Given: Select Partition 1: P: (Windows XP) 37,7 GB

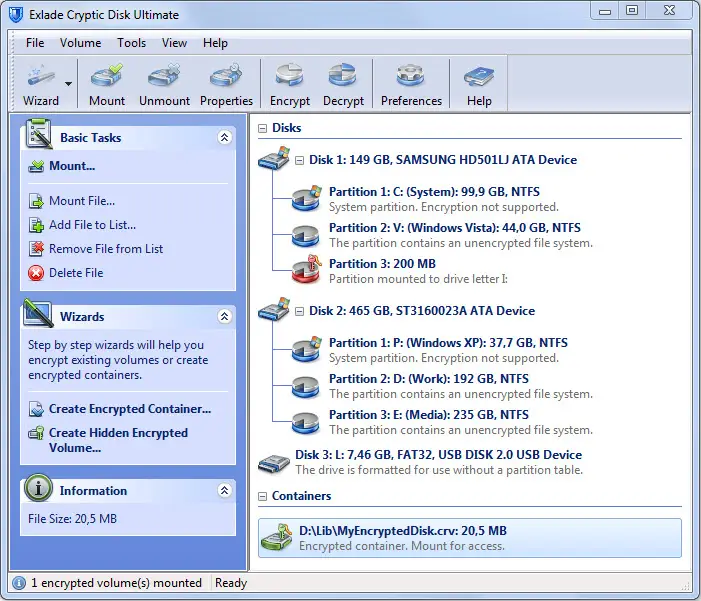Looking at the screenshot, I should click(x=448, y=350).
